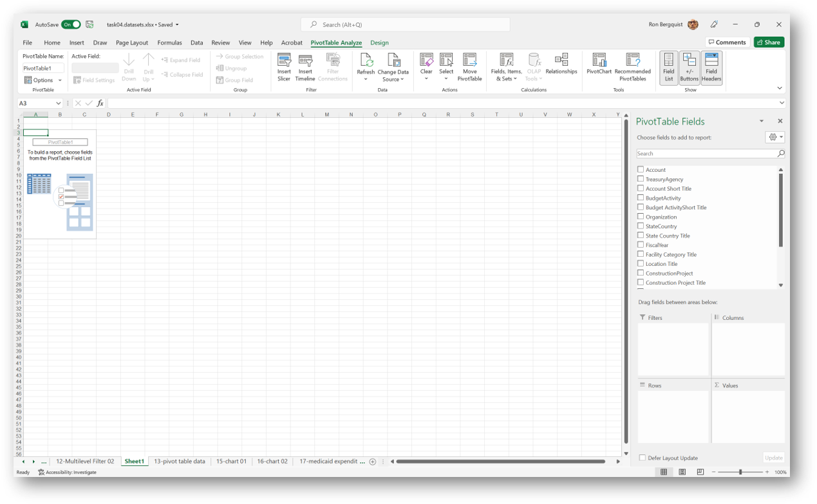The image size is (817, 504).
Task: Enable the Account field checkbox
Action: point(641,169)
